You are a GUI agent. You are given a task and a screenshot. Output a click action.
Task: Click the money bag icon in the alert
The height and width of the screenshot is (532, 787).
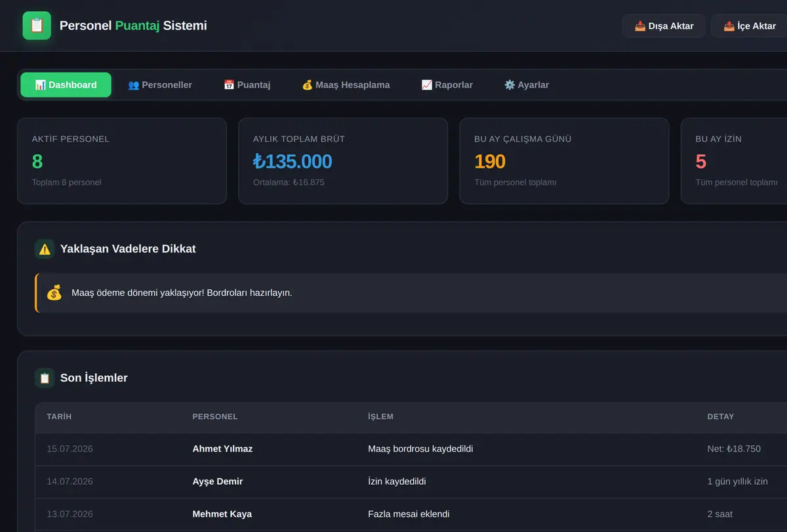54,293
